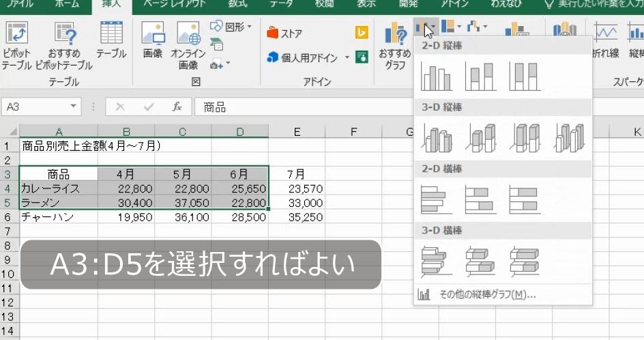The image size is (644, 340).
Task: Click the People Graph add-in icon
Action: click(x=362, y=57)
